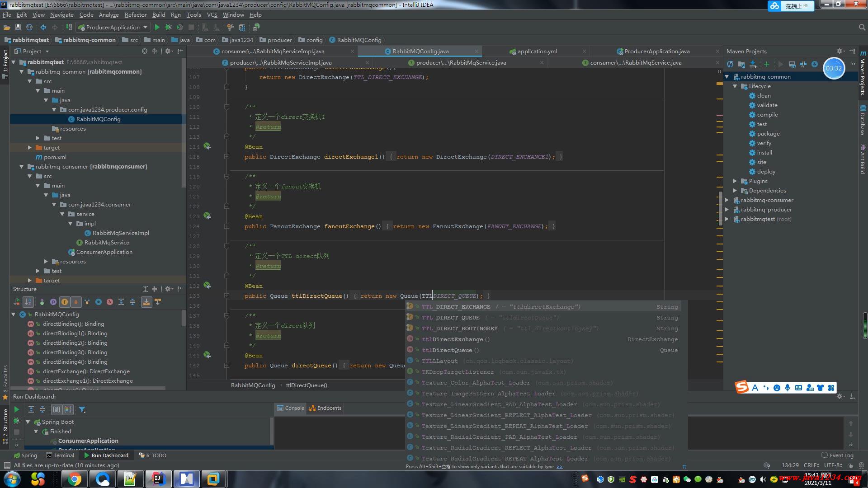Collapse rabbitmq-consumer module in Project tree
This screenshot has width=868, height=488.
[22, 166]
